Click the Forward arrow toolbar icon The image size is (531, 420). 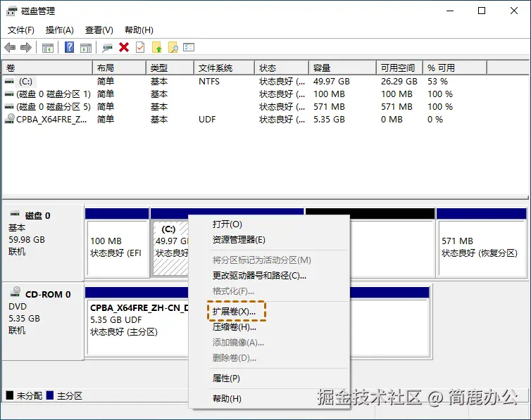(26, 47)
